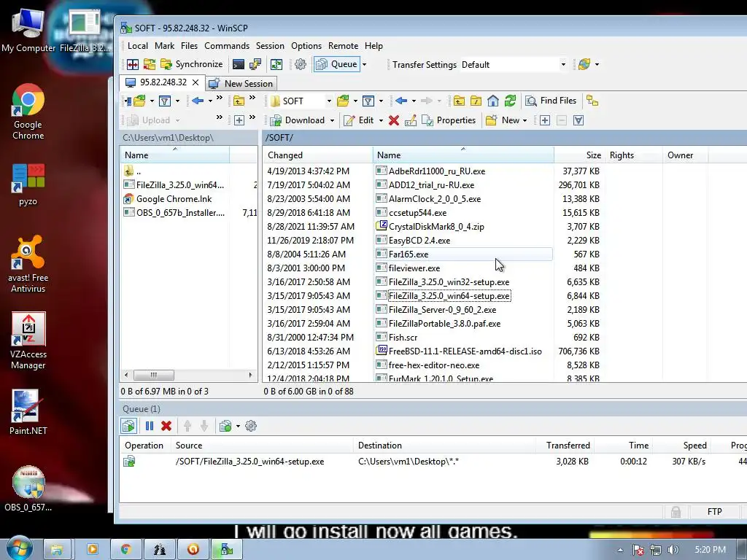The width and height of the screenshot is (747, 560).
Task: Select OBS_0_657b_Installer in local panel
Action: click(180, 213)
